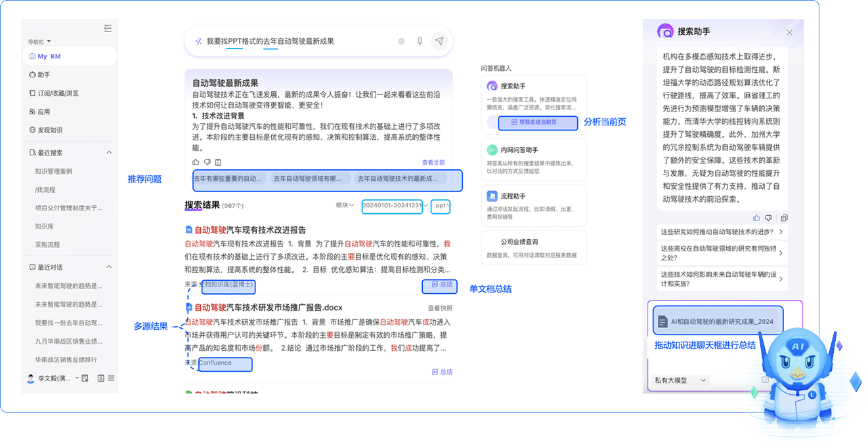Clear the search box text

pyautogui.click(x=401, y=41)
